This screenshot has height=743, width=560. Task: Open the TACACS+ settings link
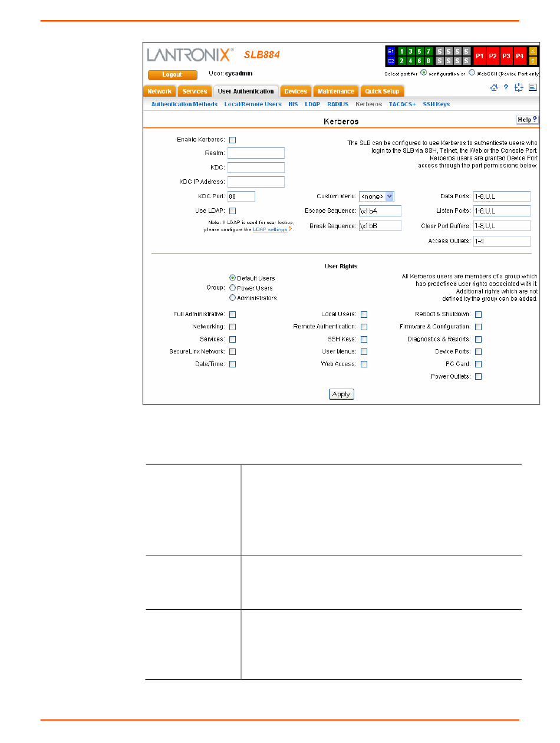point(402,104)
